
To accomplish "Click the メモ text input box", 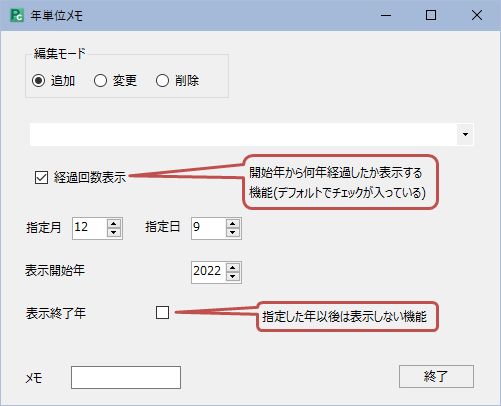I will 126,377.
